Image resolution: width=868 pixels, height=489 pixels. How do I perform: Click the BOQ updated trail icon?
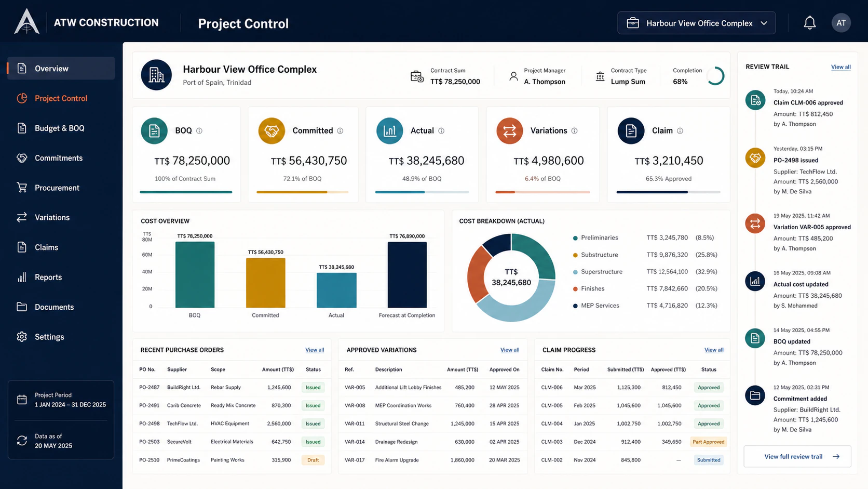click(x=755, y=338)
